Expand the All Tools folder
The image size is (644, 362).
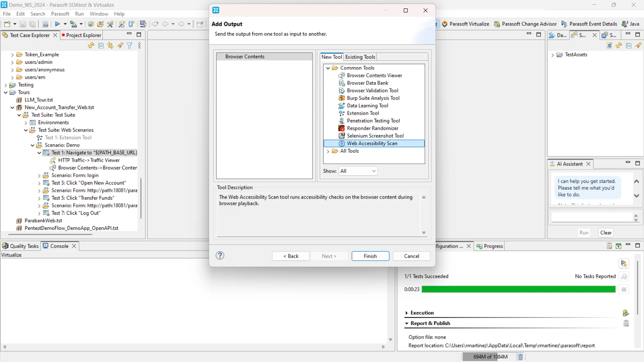point(328,151)
